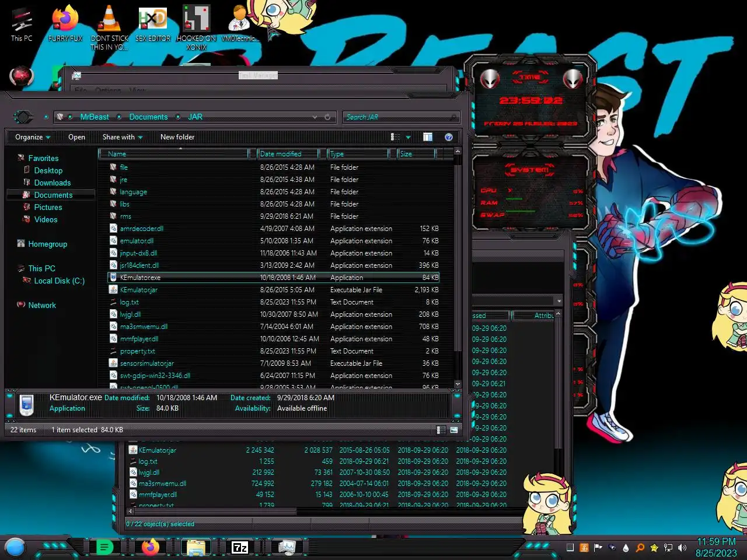Open the HOOKED ON XONIX desktop shortcut
Screen dimensions: 747x560
(197, 27)
